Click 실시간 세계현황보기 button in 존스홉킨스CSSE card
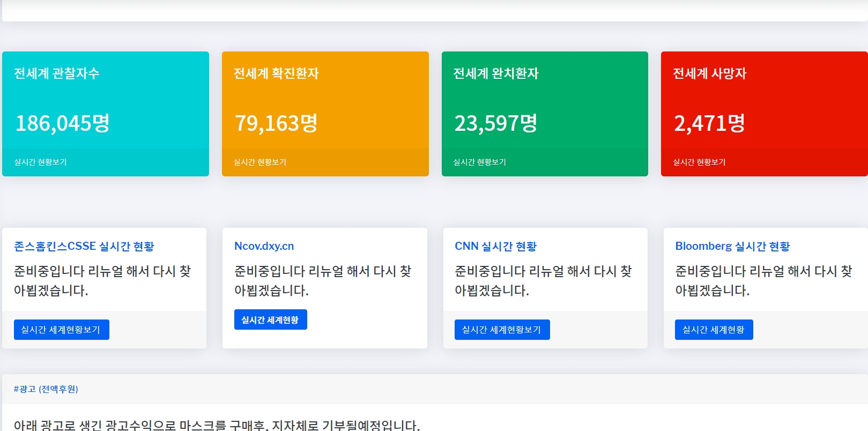Screen dimensions: 868x431 point(62,330)
